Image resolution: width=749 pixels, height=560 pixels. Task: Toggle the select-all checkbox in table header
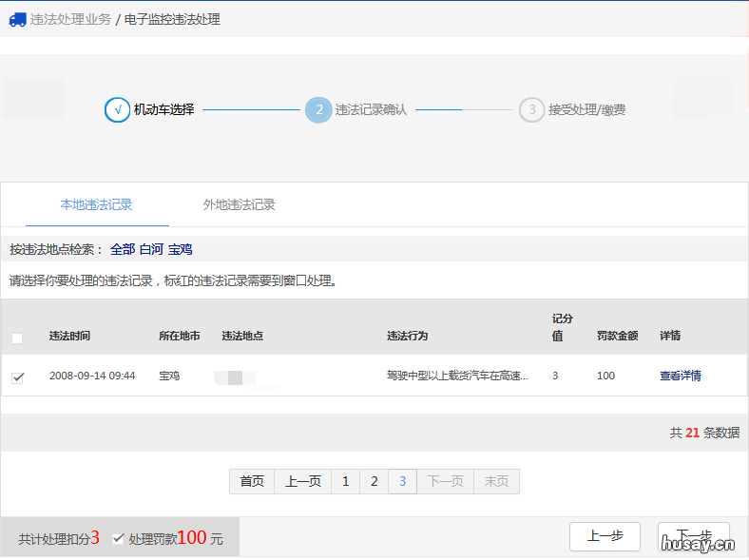[x=17, y=338]
